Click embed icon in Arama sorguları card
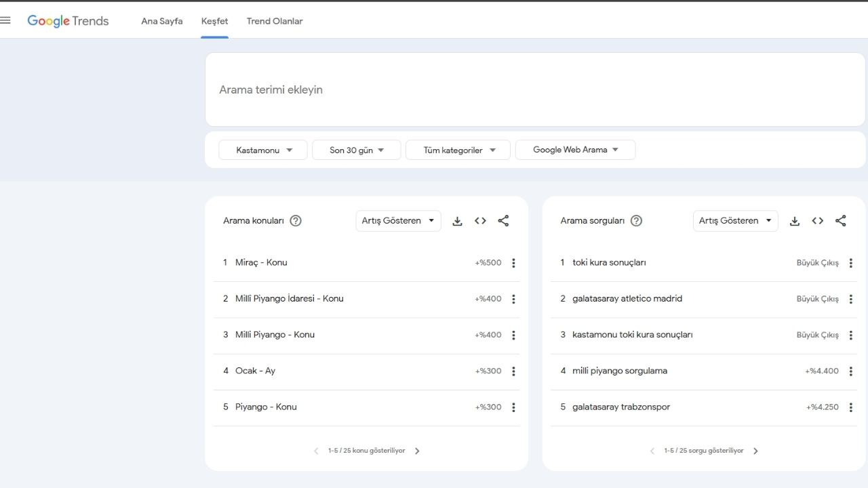868x488 pixels. (818, 221)
